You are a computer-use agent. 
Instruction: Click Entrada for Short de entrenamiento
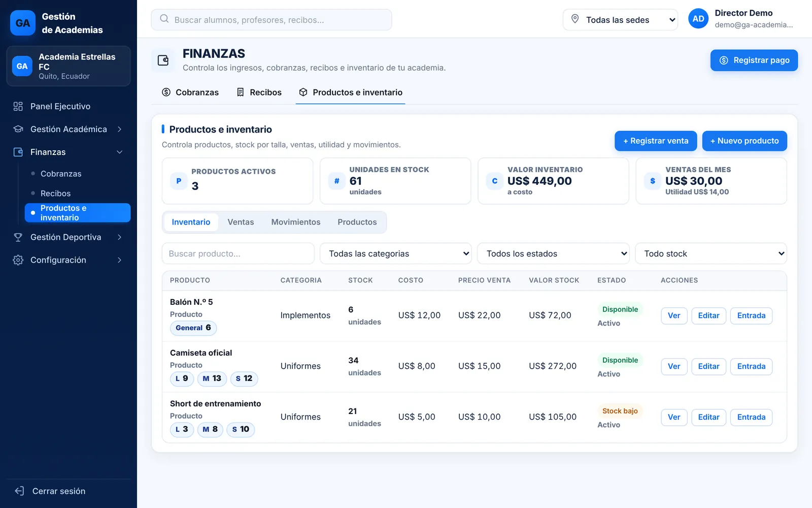751,417
